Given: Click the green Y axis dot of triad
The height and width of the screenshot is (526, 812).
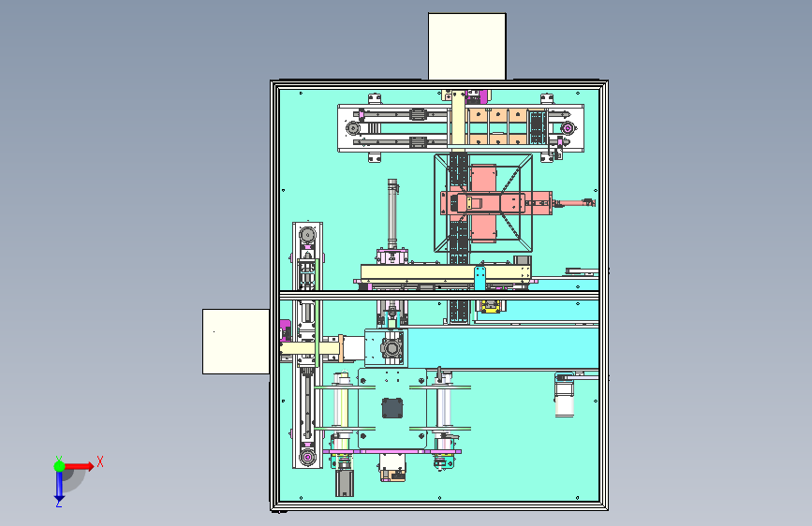Looking at the screenshot, I should (60, 466).
